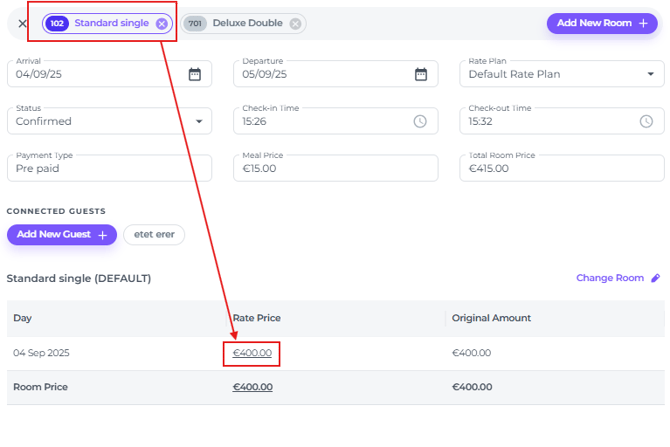Close the reservation panel with X icon

pos(22,23)
